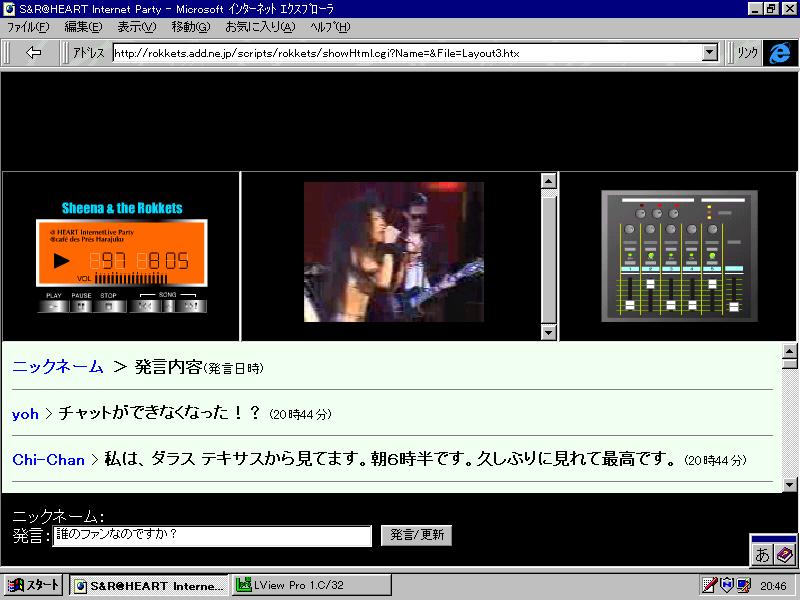Click the mixer channel 5 fader
The width and height of the screenshot is (800, 600).
tap(712, 284)
